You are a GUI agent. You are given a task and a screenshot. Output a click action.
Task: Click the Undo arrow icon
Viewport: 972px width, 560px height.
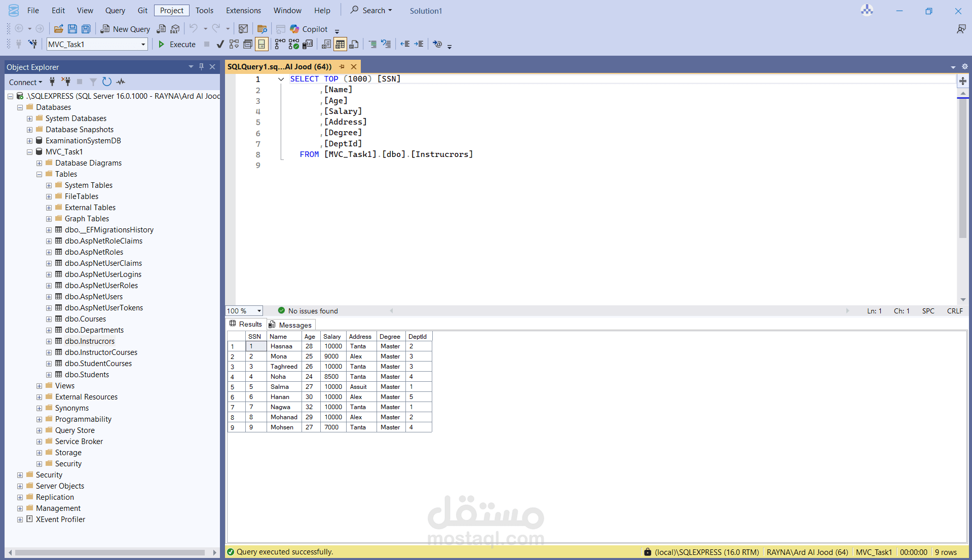194,28
